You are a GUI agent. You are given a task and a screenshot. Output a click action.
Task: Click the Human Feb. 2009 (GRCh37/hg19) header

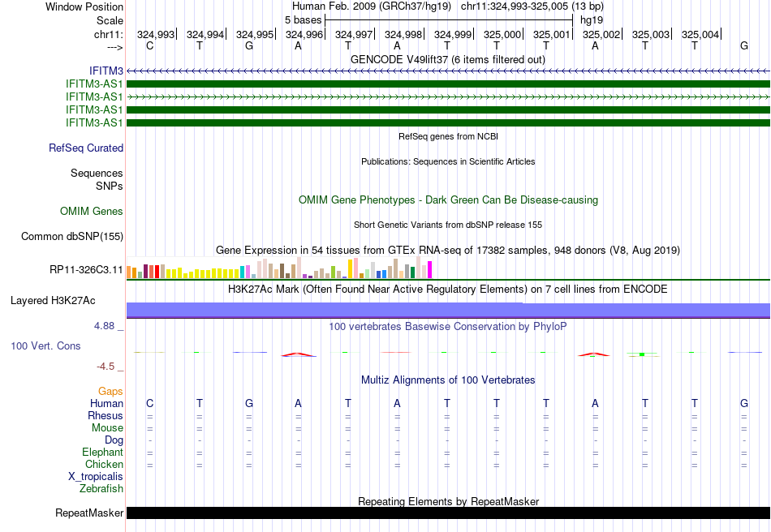[x=371, y=6]
